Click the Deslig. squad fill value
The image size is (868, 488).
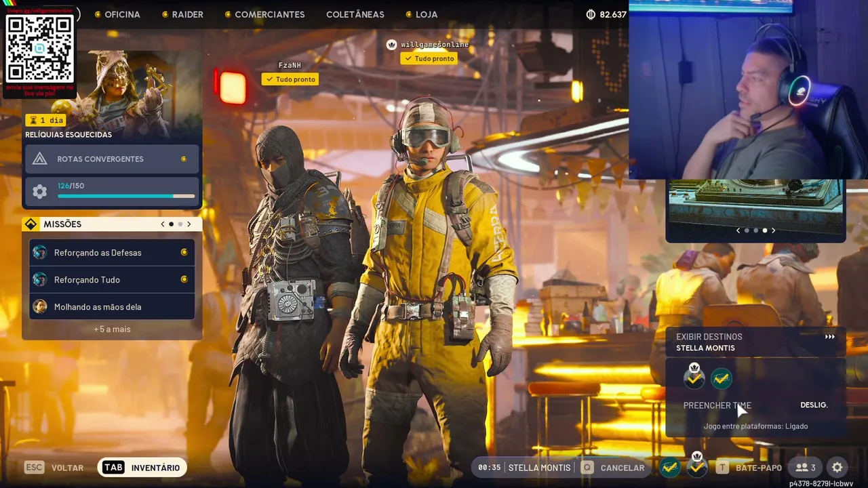814,405
